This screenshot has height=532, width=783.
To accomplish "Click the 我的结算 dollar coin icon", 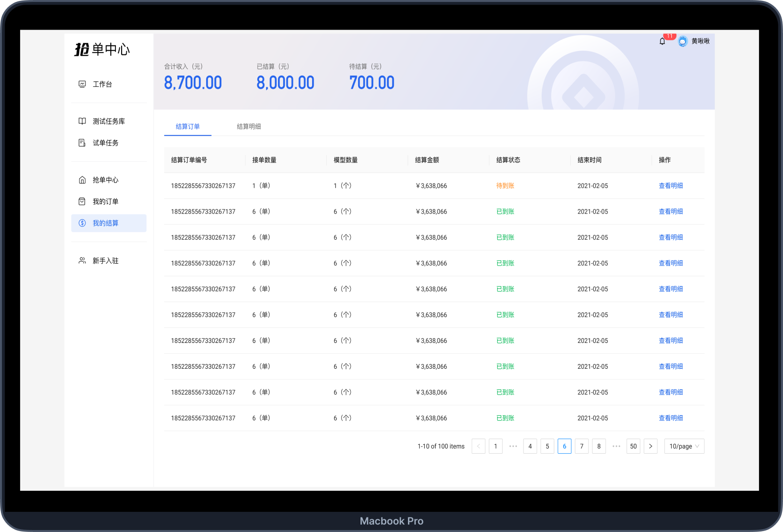I will 82,223.
